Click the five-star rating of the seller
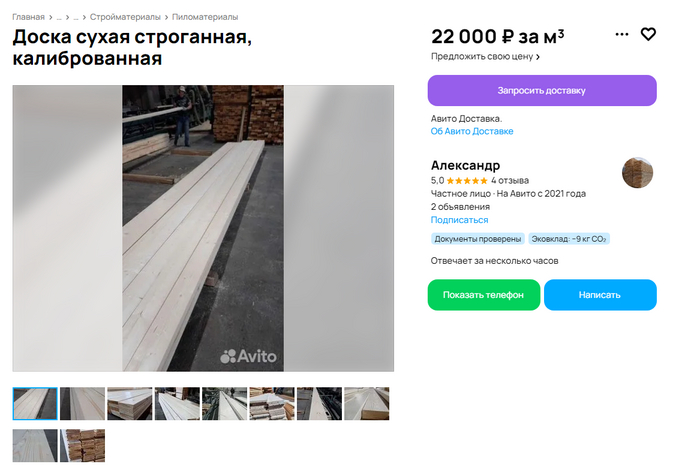 (467, 181)
